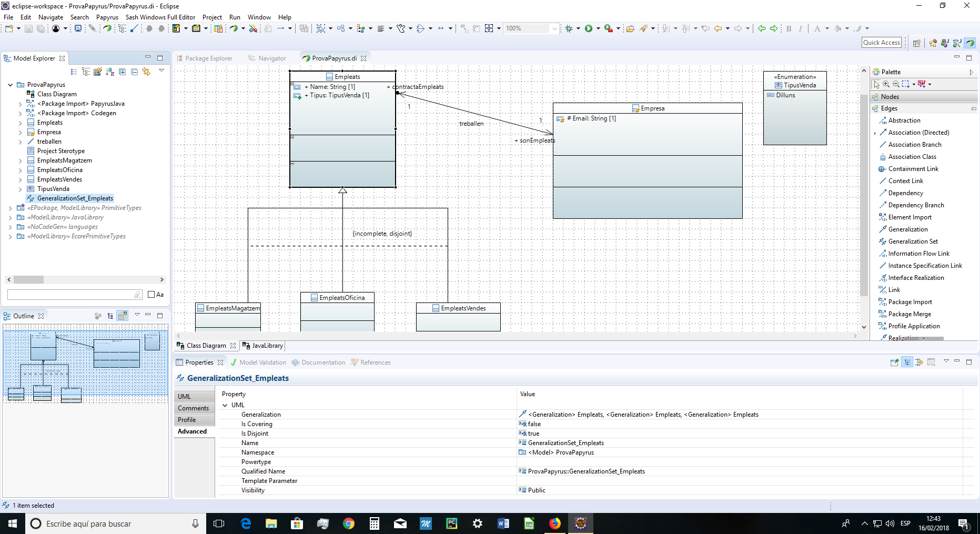Click the Quick Access field
This screenshot has height=534, width=980.
(x=882, y=43)
